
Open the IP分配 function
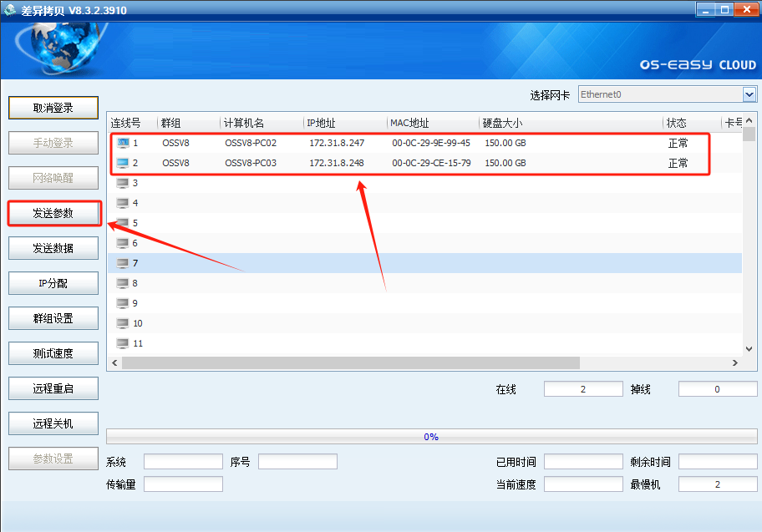[x=53, y=283]
